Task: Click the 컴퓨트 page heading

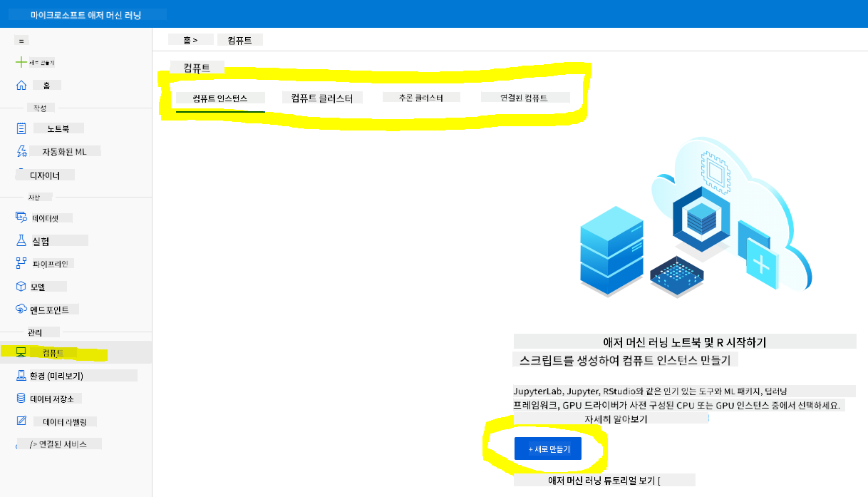Action: click(197, 68)
